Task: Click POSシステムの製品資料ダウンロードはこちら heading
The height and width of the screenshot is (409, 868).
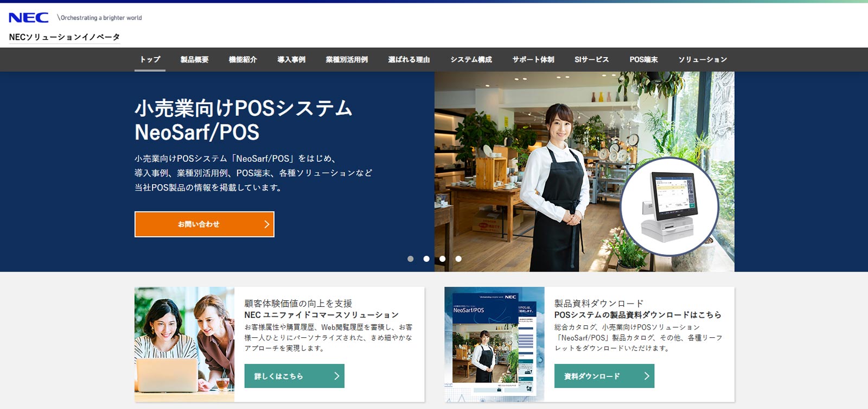Action: (x=638, y=315)
